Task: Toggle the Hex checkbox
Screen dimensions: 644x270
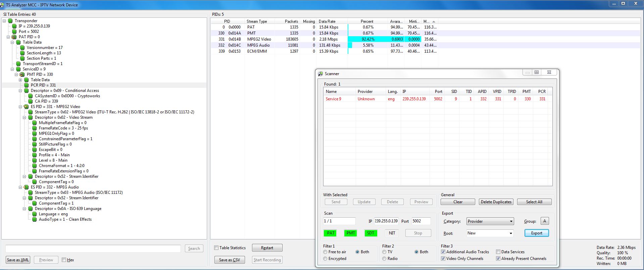Action: click(x=64, y=260)
